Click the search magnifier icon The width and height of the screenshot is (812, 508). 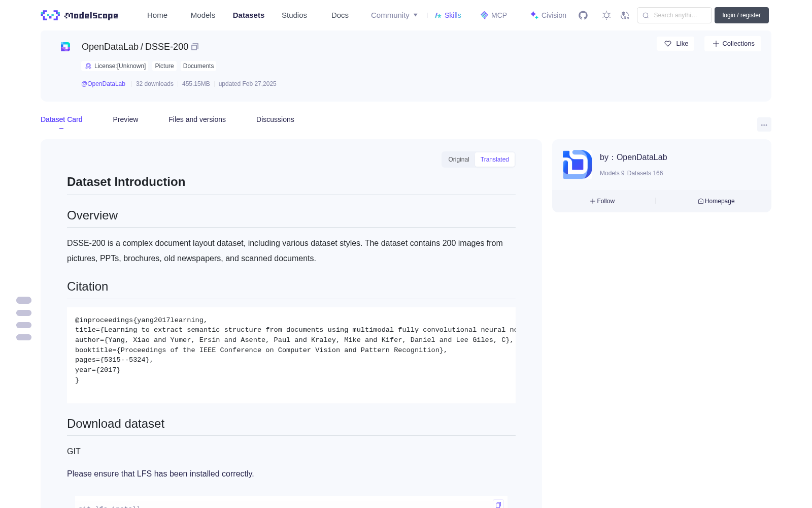click(x=646, y=15)
